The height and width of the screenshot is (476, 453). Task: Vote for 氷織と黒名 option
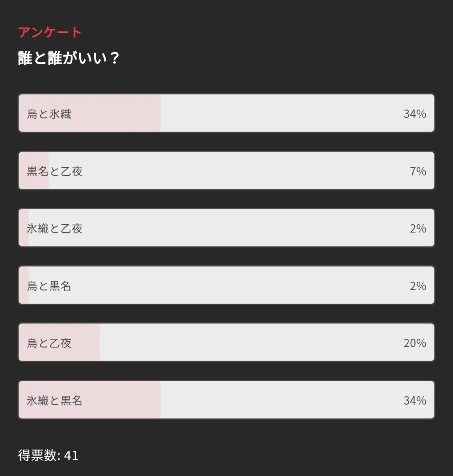[226, 400]
